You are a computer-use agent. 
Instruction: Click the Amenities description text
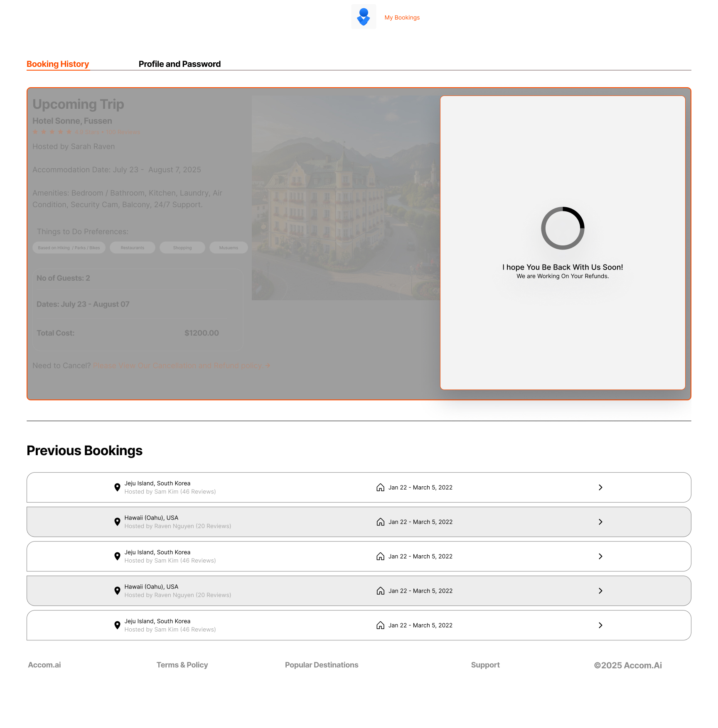click(x=128, y=199)
